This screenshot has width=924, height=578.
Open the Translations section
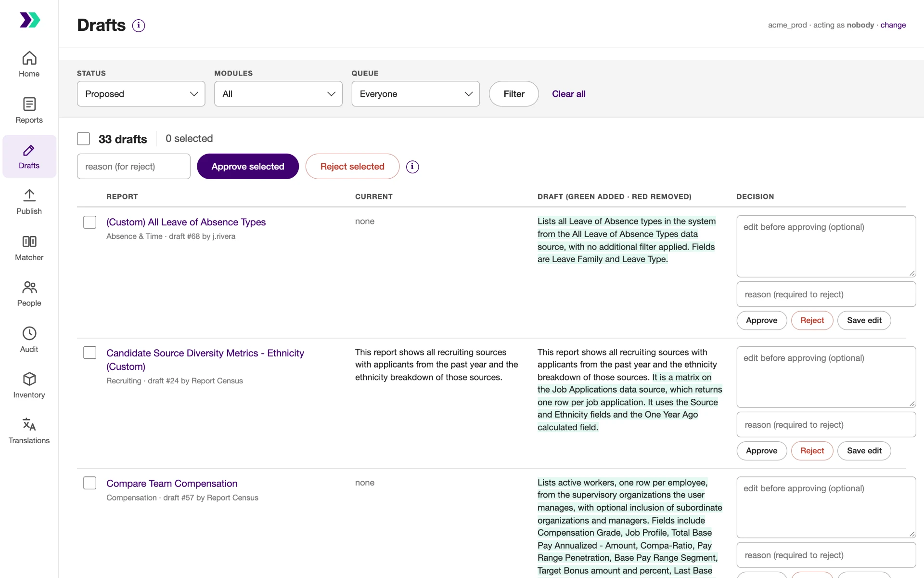pyautogui.click(x=29, y=432)
